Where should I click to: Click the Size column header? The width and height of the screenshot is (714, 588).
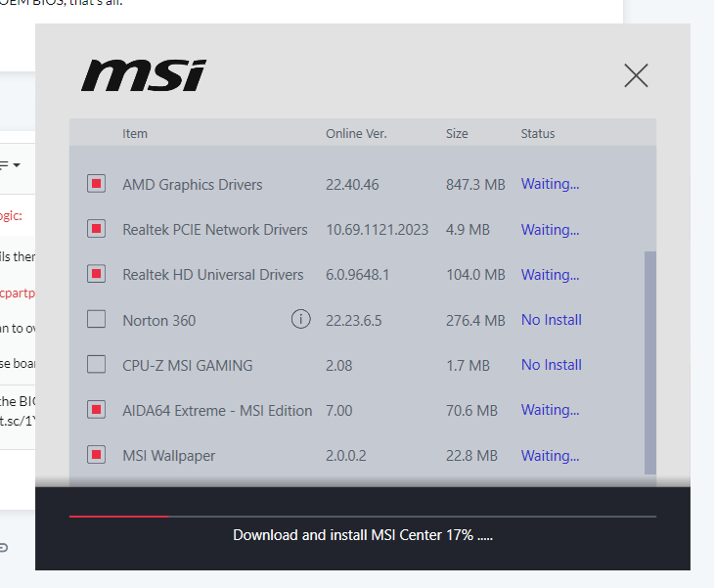point(457,133)
